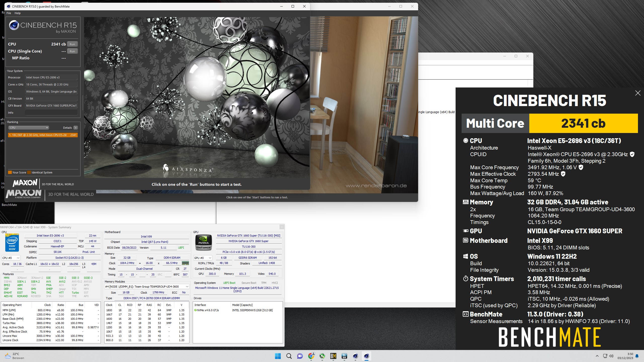Open taskbar Search
Image resolution: width=644 pixels, height=362 pixels.
click(x=289, y=356)
